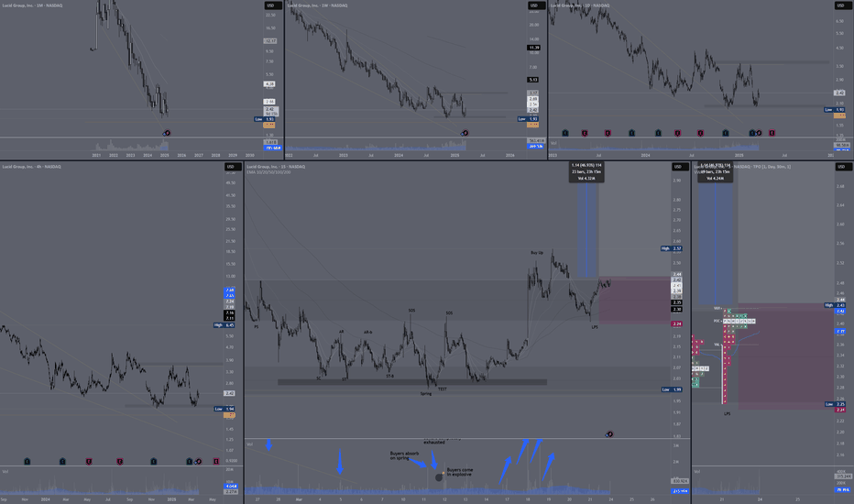Screen dimensions: 854x504
Task: Open the Aug 2024 earnings marker on 4h chart
Action: (120, 462)
